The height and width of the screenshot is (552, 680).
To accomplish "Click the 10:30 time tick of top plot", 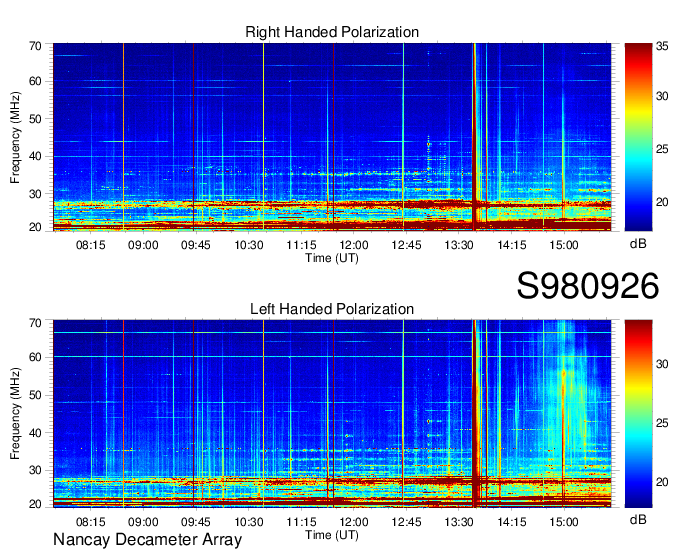I will point(249,245).
